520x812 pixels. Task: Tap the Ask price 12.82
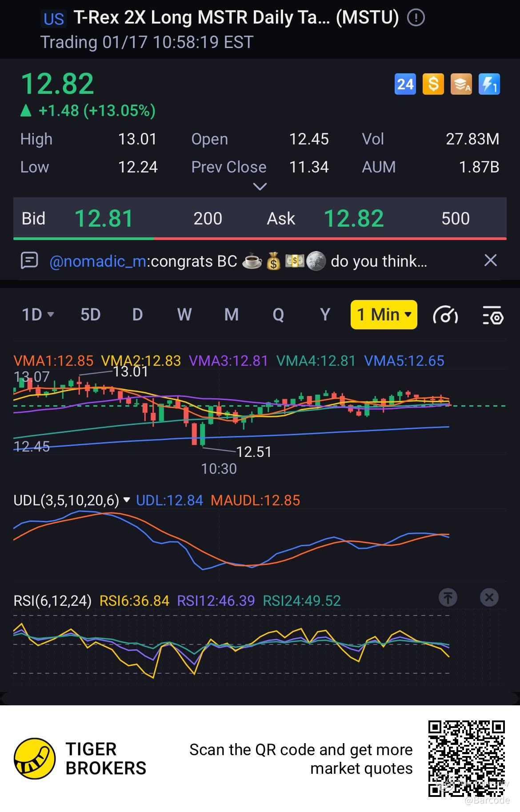tap(354, 218)
